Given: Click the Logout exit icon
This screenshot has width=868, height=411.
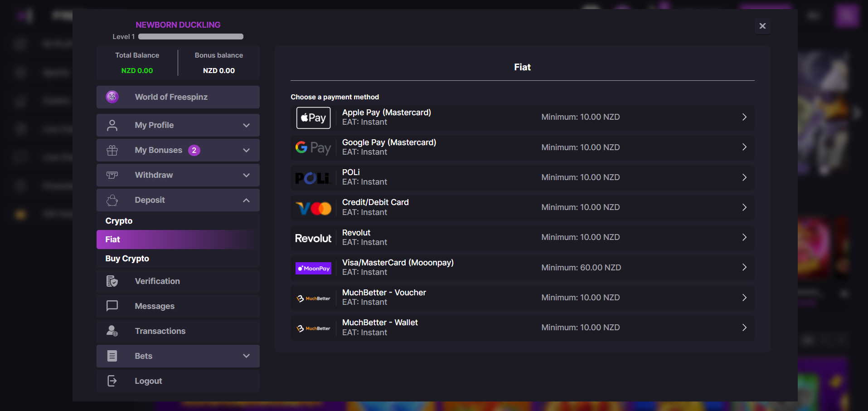Looking at the screenshot, I should (x=112, y=381).
